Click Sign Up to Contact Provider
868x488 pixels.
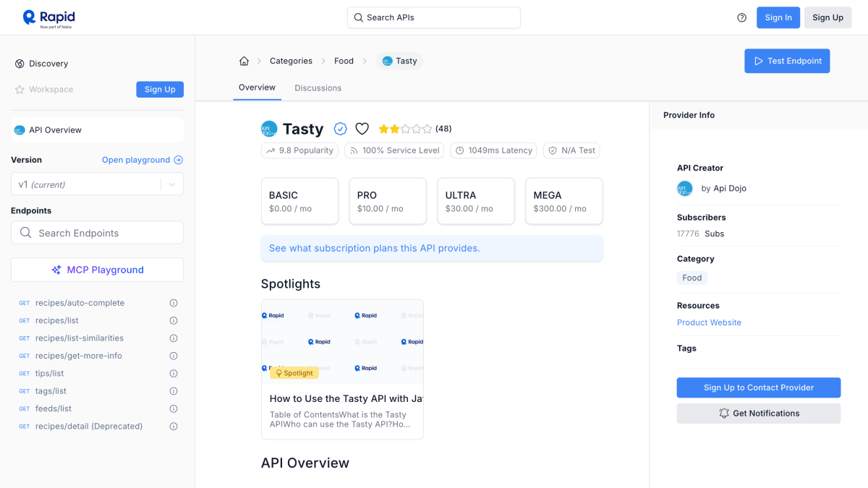(759, 388)
